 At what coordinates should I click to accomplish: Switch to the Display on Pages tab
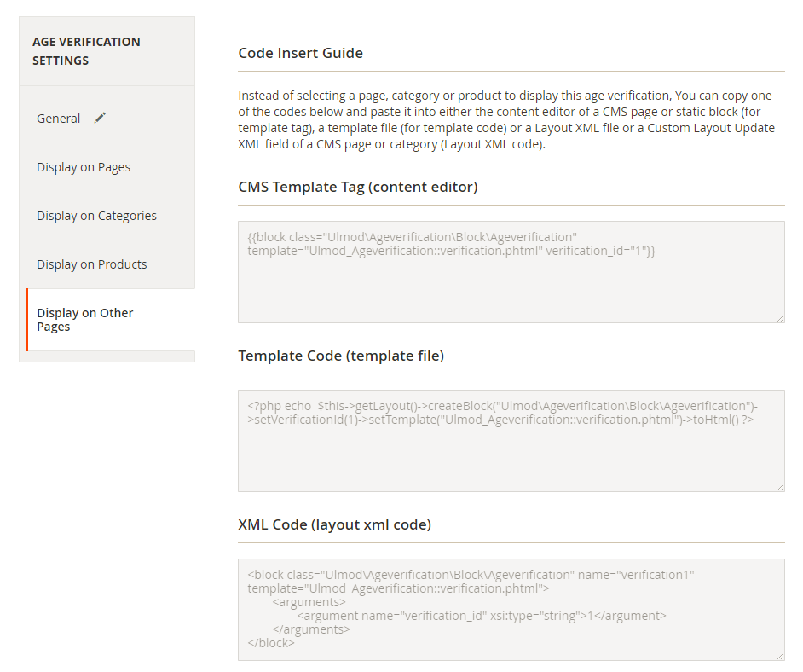(84, 167)
